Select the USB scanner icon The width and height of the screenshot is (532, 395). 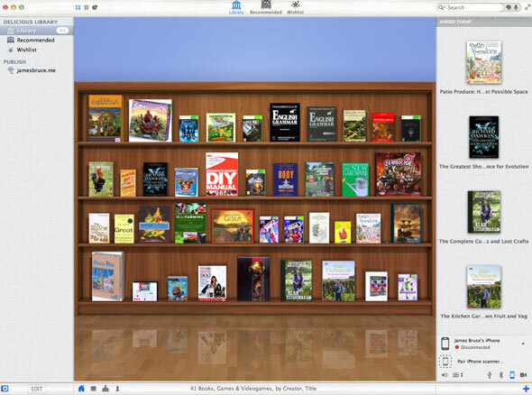tap(490, 374)
